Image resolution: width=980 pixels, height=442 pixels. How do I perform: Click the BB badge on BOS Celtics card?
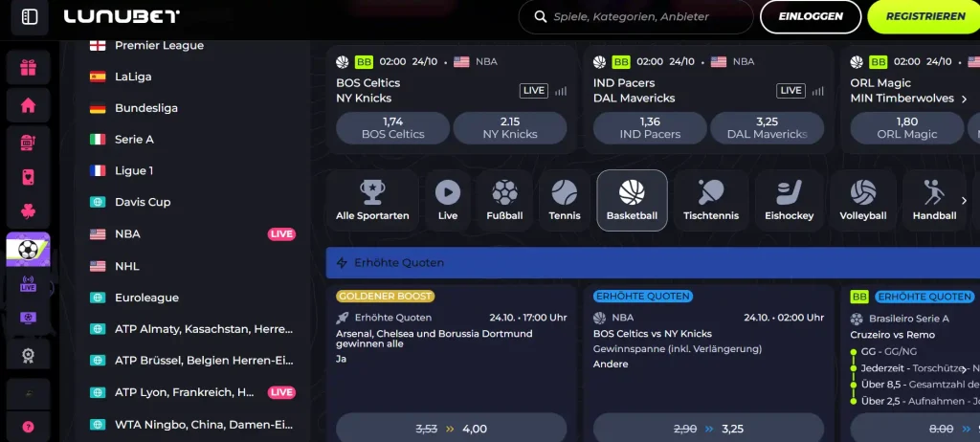(x=364, y=62)
